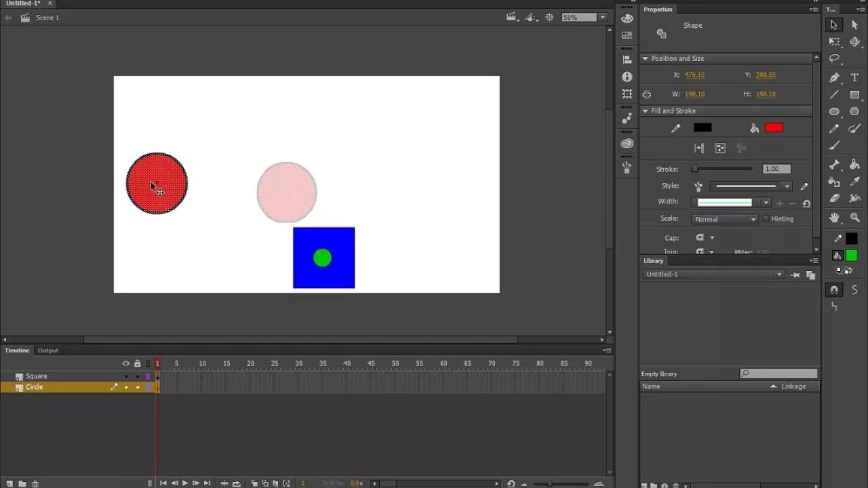Click the New Layer icon

click(9, 483)
